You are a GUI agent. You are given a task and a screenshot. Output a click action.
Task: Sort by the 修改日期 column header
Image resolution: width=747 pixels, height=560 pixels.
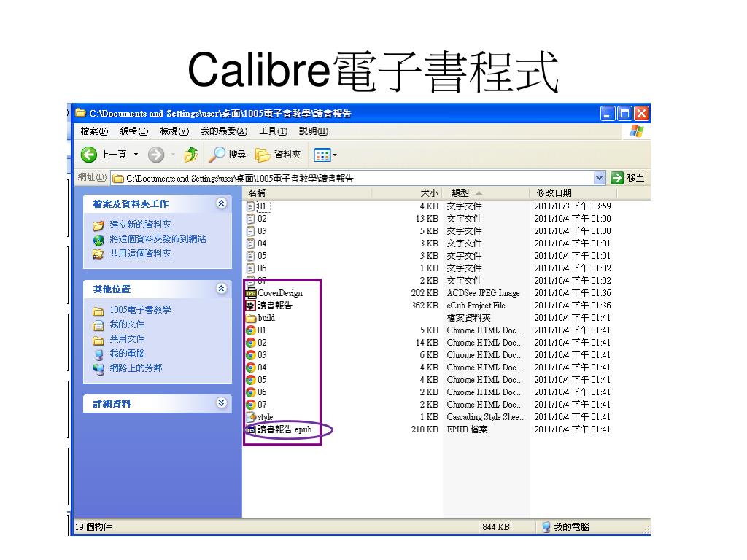click(573, 192)
